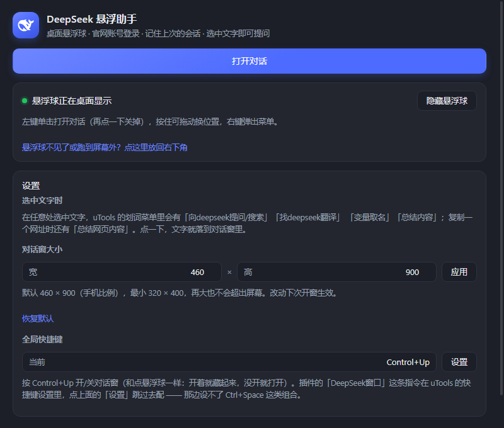The image size is (504, 428).
Task: Click the 宽 width input showing 460
Action: tap(122, 272)
